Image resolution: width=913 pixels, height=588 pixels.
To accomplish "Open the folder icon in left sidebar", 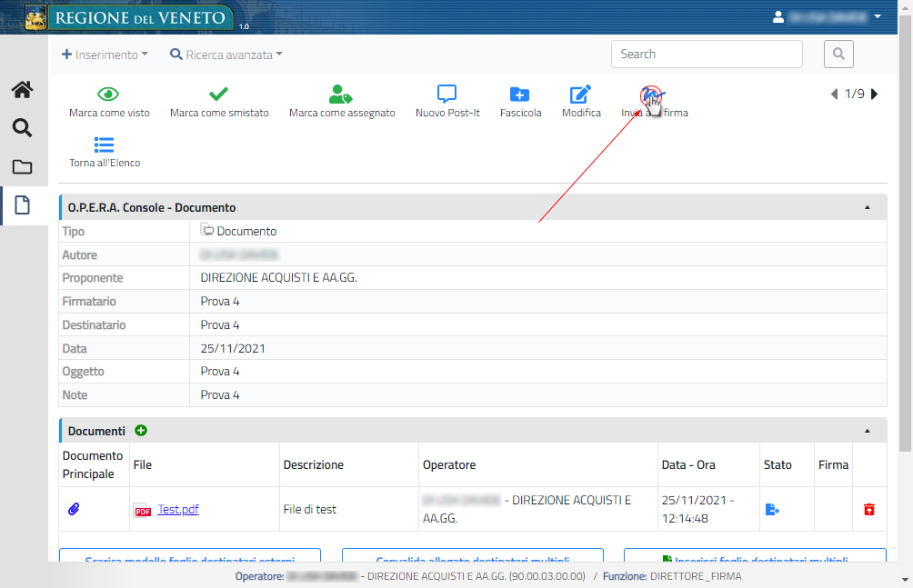I will pos(22,166).
